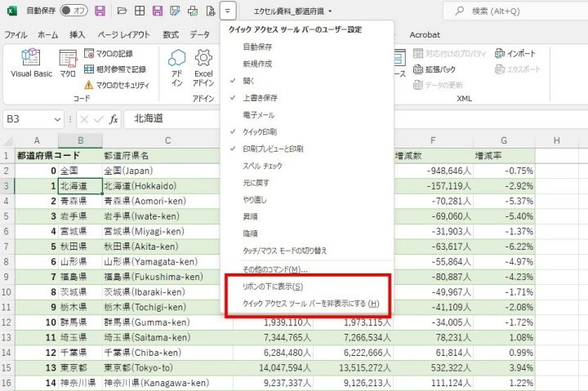588x391 pixels.
Task: Check 電子メール in the customize menu
Action: point(307,115)
